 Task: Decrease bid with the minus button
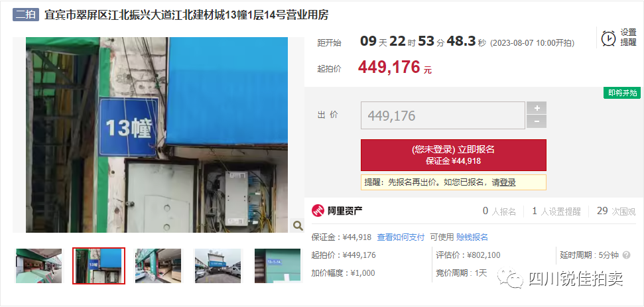click(537, 121)
